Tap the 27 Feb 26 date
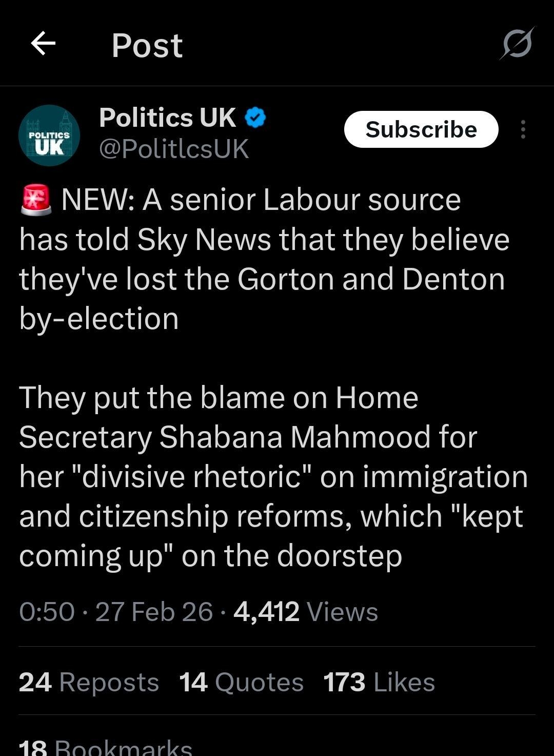The width and height of the screenshot is (554, 756). 154,612
